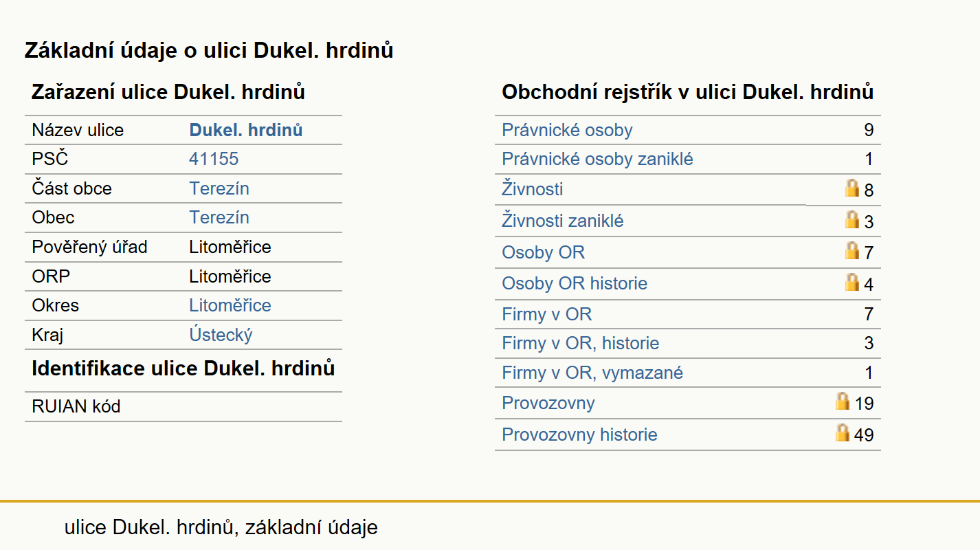
Task: Open the Firmy v OR, historie link
Action: (581, 343)
